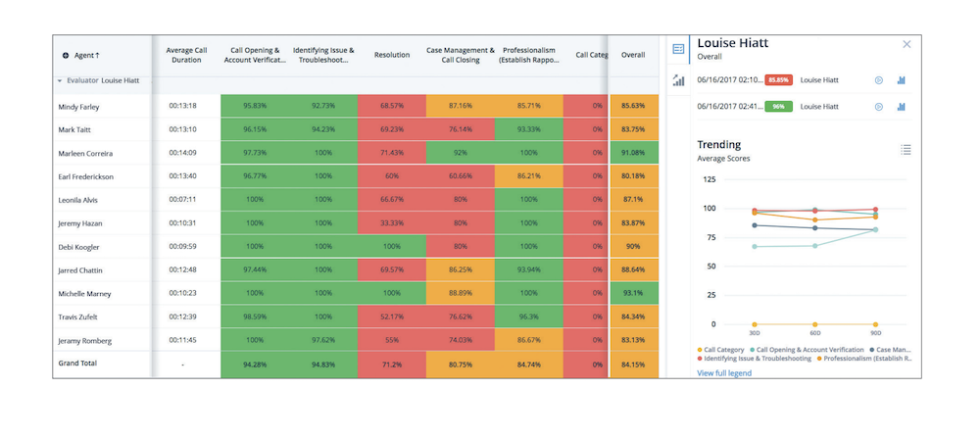Toggle Case Man... legend entry
Viewport: 980px width, 438px height.
890,350
